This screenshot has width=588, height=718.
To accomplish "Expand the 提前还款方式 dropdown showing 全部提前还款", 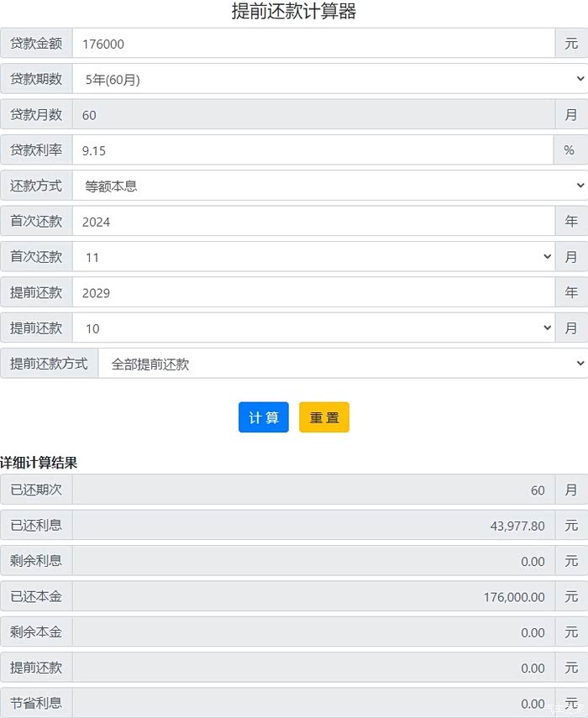I will coord(343,364).
